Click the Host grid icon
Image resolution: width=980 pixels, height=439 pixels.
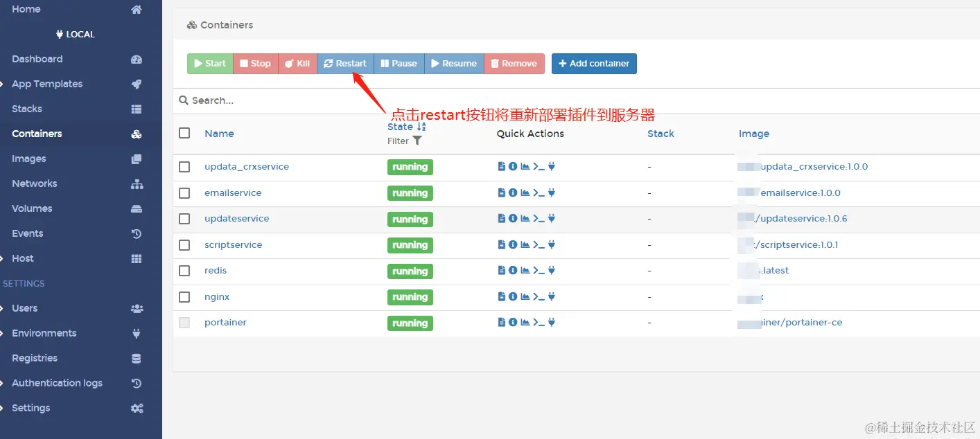click(137, 258)
